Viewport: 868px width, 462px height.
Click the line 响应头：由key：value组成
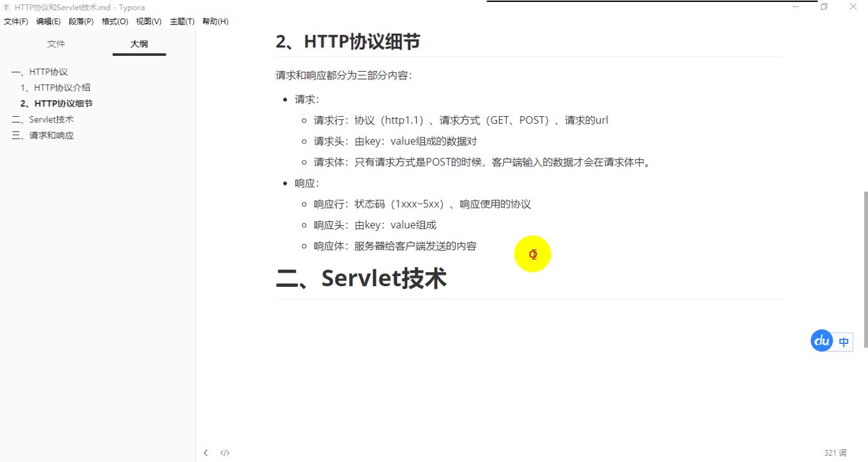375,225
